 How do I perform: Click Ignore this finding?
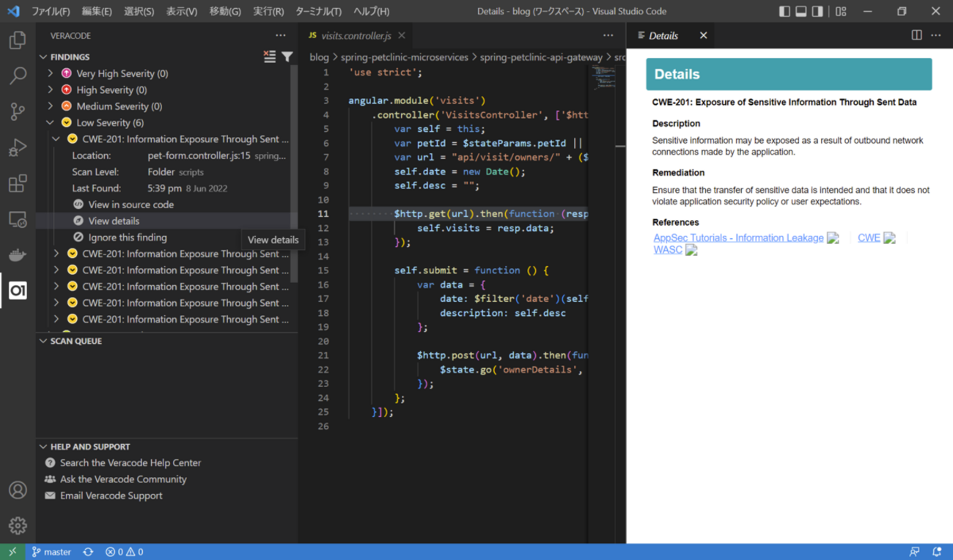127,237
